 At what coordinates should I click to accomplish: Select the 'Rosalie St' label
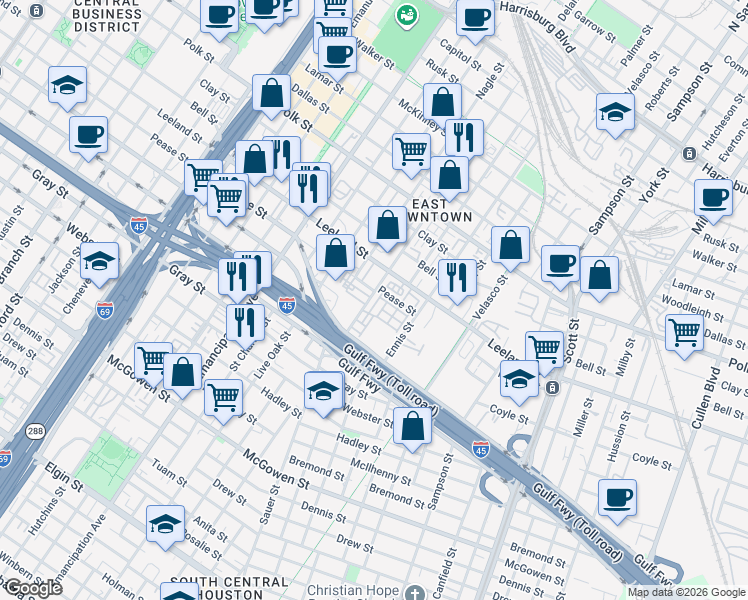coord(202,546)
